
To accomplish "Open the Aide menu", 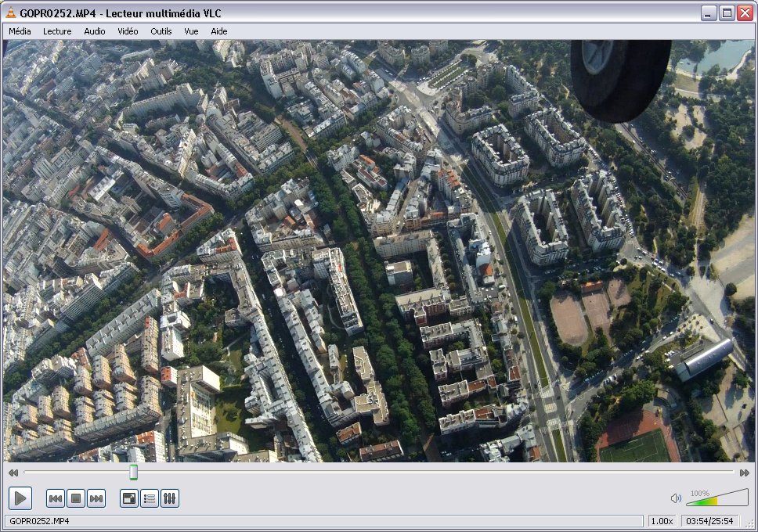I will point(219,31).
